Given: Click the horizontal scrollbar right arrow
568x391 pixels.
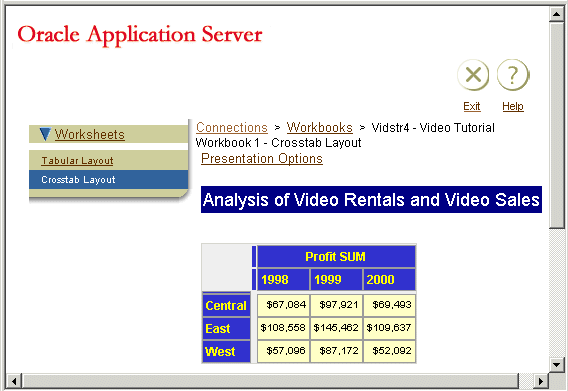Looking at the screenshot, I should pyautogui.click(x=540, y=381).
